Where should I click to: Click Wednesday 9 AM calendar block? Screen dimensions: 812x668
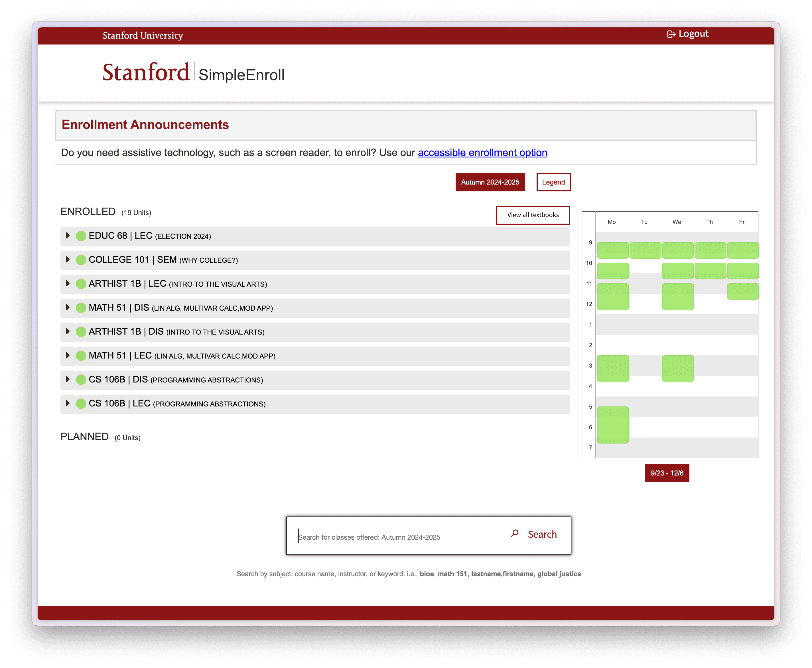[x=678, y=250]
